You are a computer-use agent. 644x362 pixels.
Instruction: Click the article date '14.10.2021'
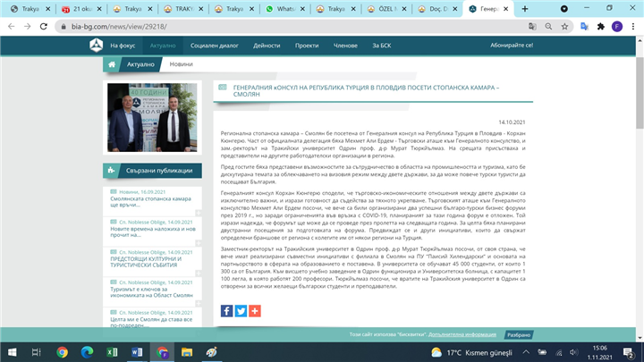click(x=512, y=122)
